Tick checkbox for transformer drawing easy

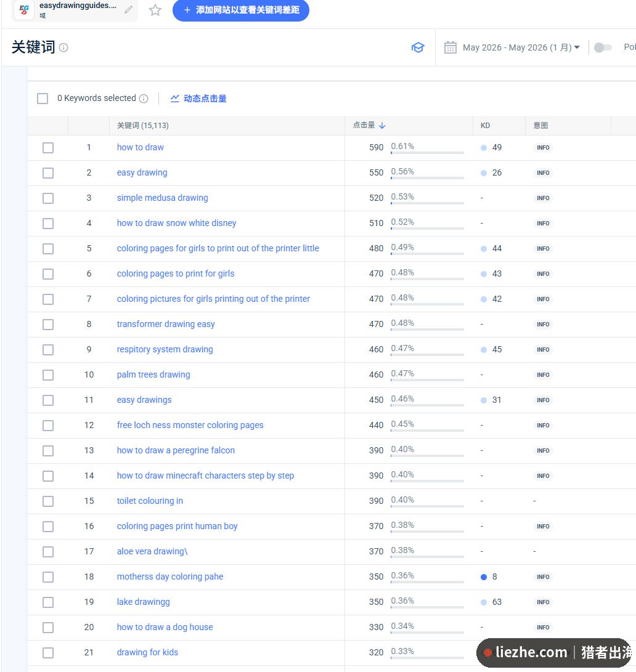pyautogui.click(x=48, y=325)
